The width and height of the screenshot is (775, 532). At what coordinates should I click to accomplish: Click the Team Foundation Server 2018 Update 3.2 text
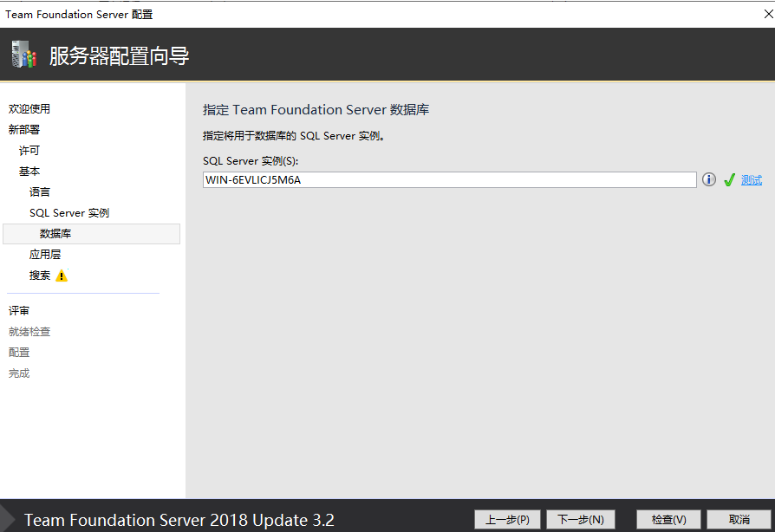[179, 520]
